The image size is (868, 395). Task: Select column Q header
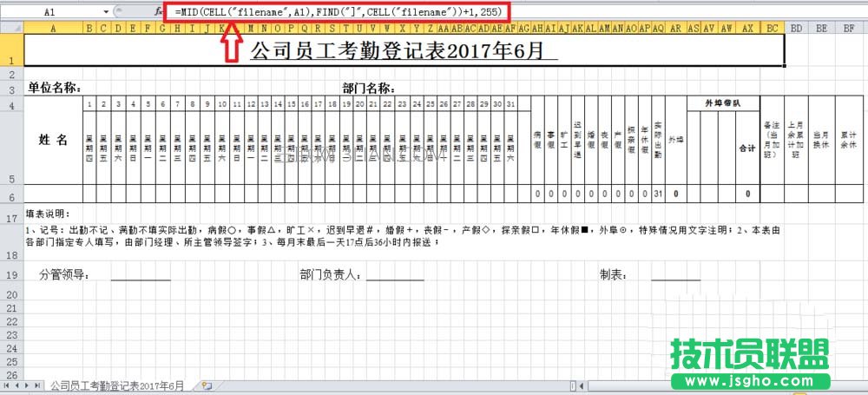pyautogui.click(x=303, y=28)
